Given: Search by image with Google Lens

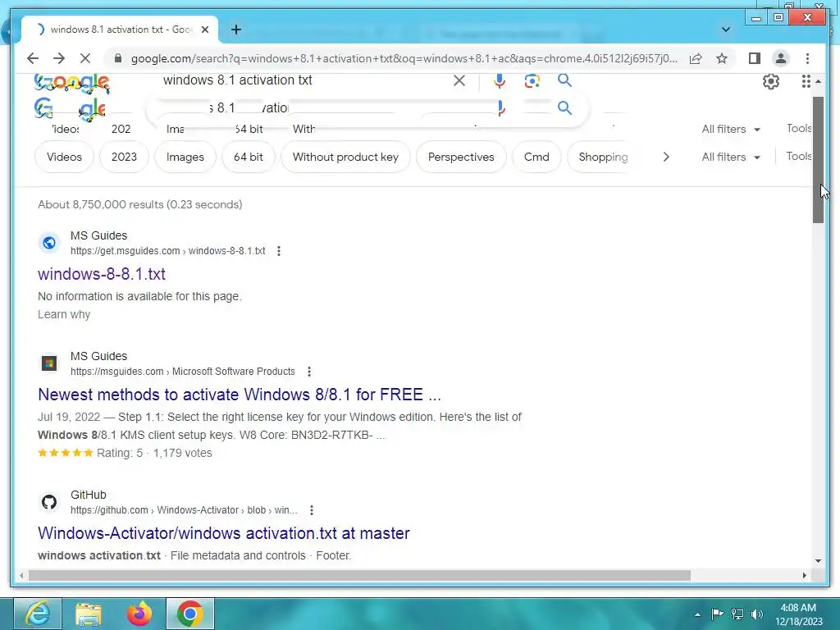Looking at the screenshot, I should pyautogui.click(x=532, y=81).
